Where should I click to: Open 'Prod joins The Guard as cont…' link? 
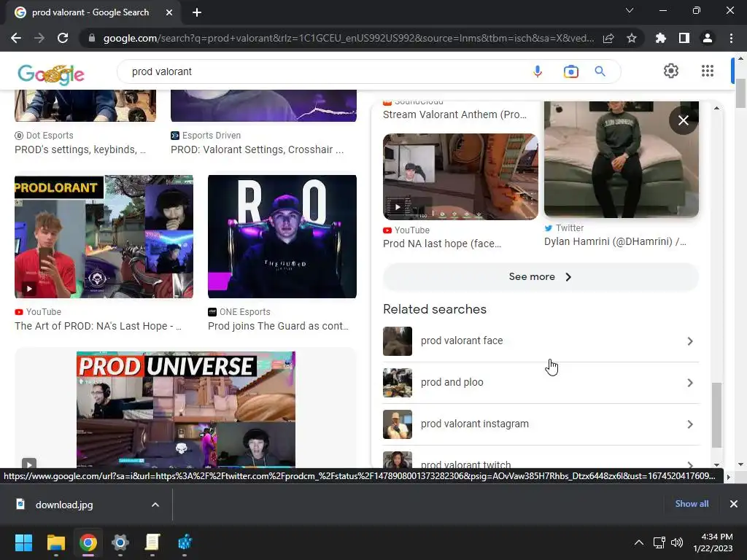pos(278,326)
